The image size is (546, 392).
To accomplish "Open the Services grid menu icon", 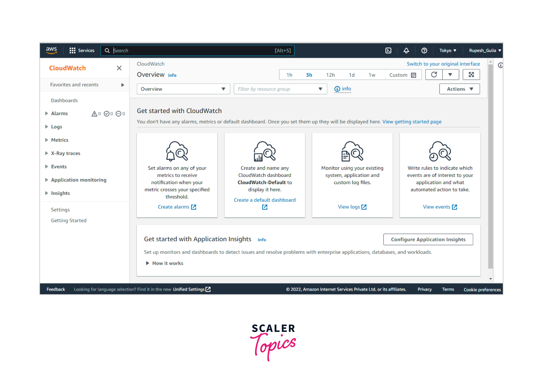I will tap(72, 51).
